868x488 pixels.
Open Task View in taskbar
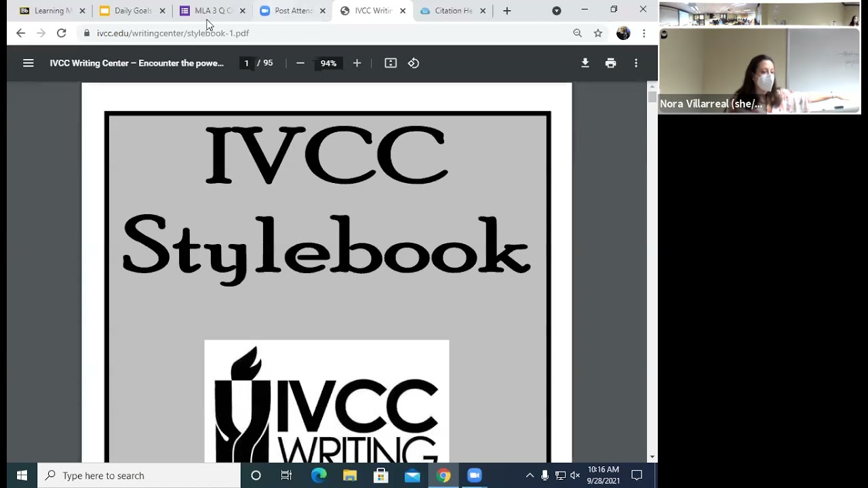pyautogui.click(x=286, y=475)
